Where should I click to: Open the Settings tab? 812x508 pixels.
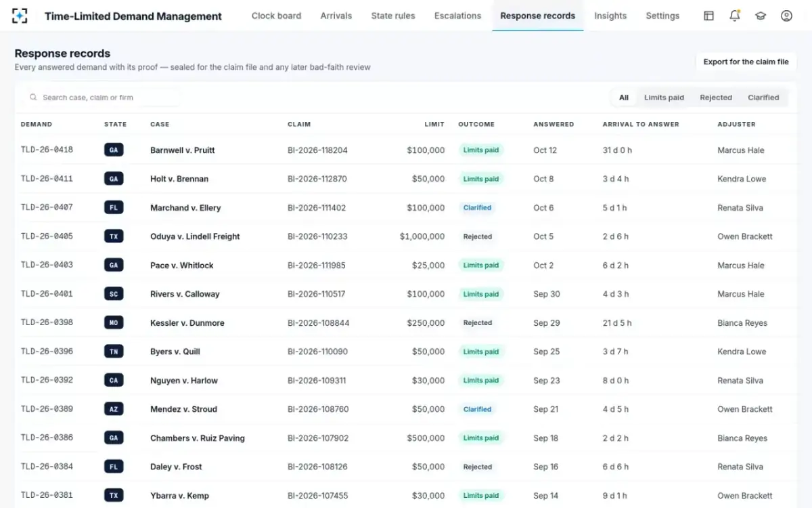point(662,16)
